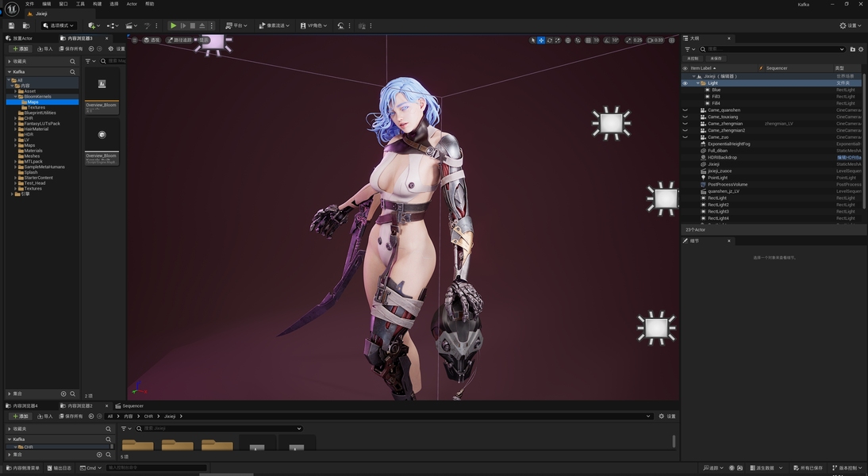Click the surface snapping icon in viewport
Image resolution: width=868 pixels, height=476 pixels.
click(578, 40)
